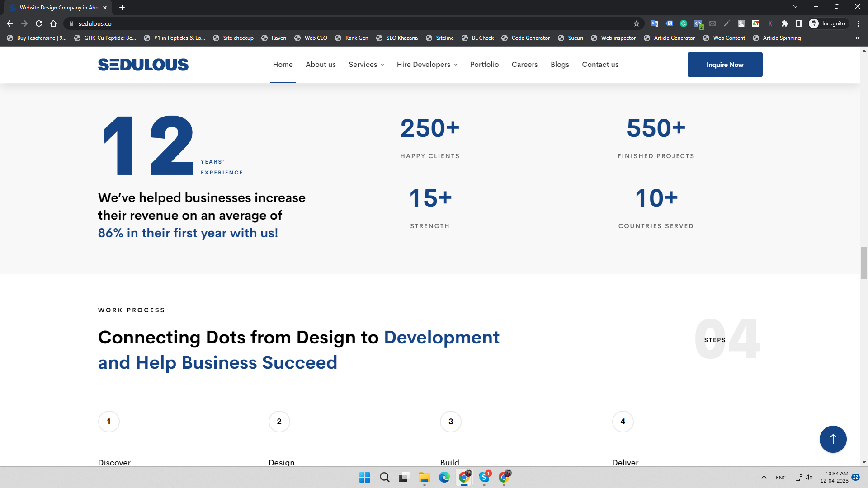
Task: Go back with the browser back arrow
Action: (10, 23)
